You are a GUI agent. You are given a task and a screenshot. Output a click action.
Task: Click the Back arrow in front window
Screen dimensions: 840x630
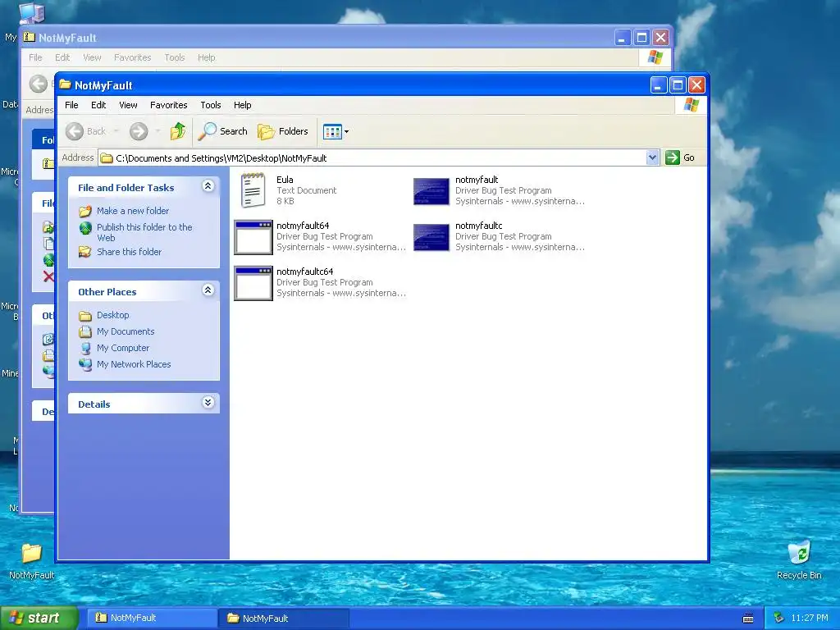click(75, 131)
